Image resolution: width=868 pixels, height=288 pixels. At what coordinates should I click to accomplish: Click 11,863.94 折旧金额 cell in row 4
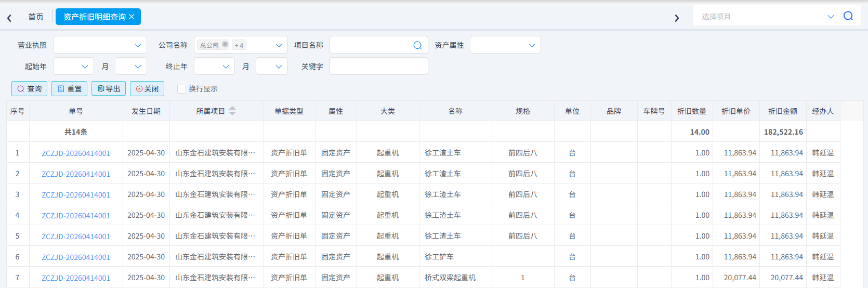point(783,215)
